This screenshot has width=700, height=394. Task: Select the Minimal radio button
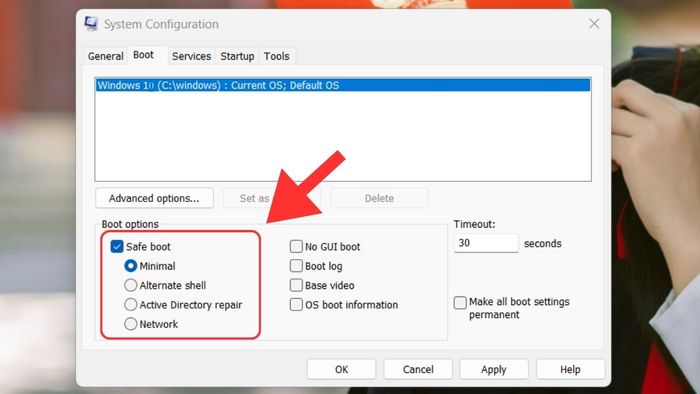click(130, 266)
